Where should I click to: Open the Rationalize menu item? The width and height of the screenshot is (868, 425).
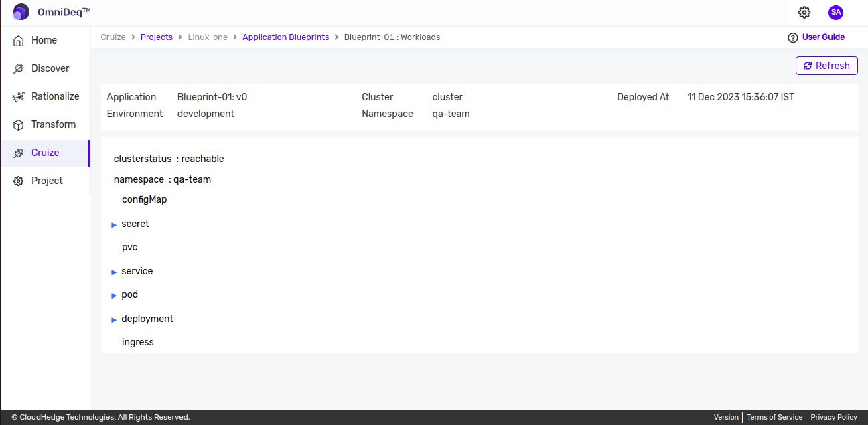pos(46,96)
